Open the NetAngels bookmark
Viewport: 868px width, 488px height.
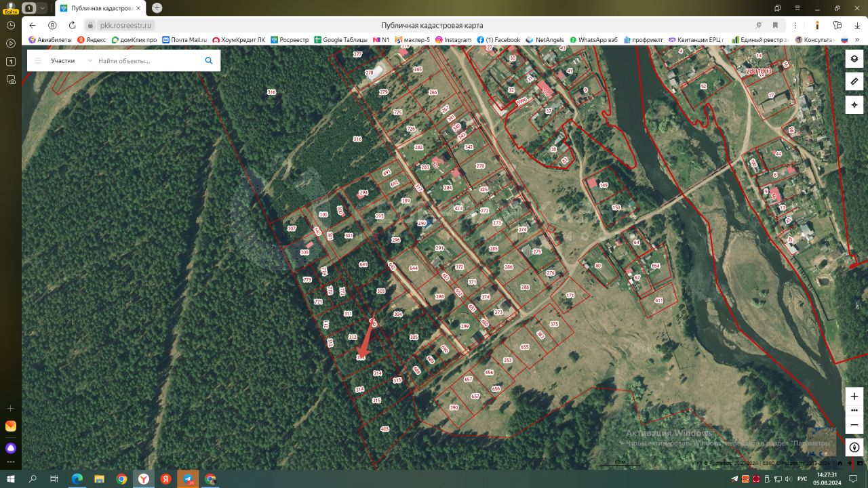[545, 40]
